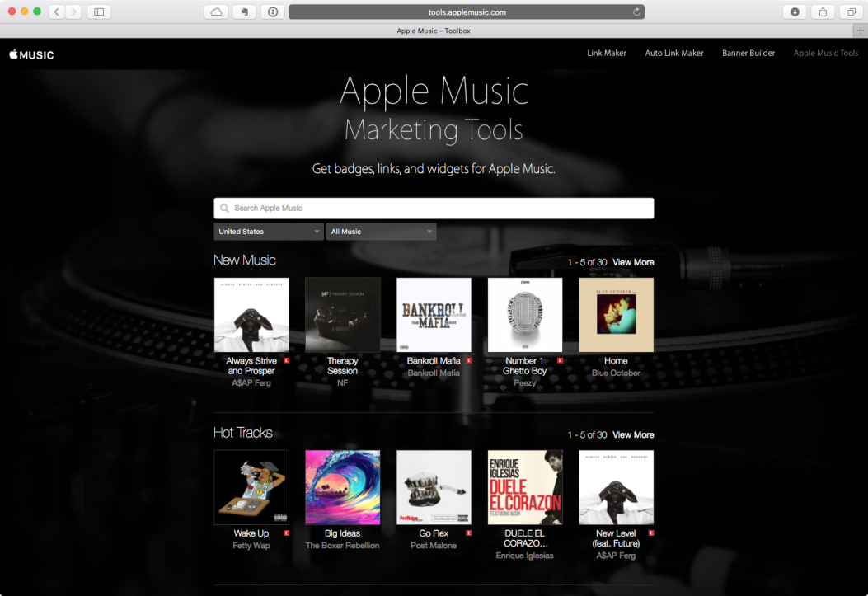Viewport: 868px width, 596px height.
Task: Open the Safari downloads icon
Action: (795, 12)
